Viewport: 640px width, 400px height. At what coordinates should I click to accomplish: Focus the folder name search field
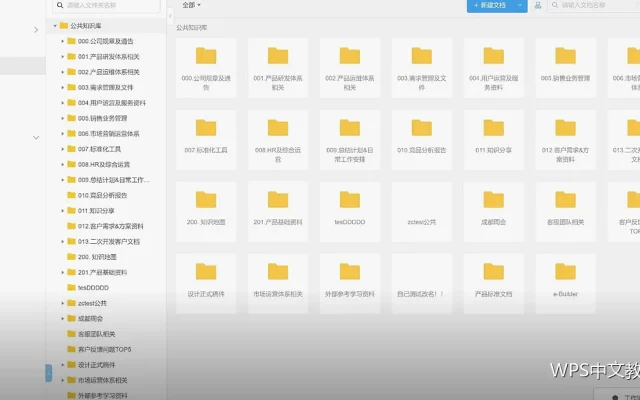(x=107, y=6)
